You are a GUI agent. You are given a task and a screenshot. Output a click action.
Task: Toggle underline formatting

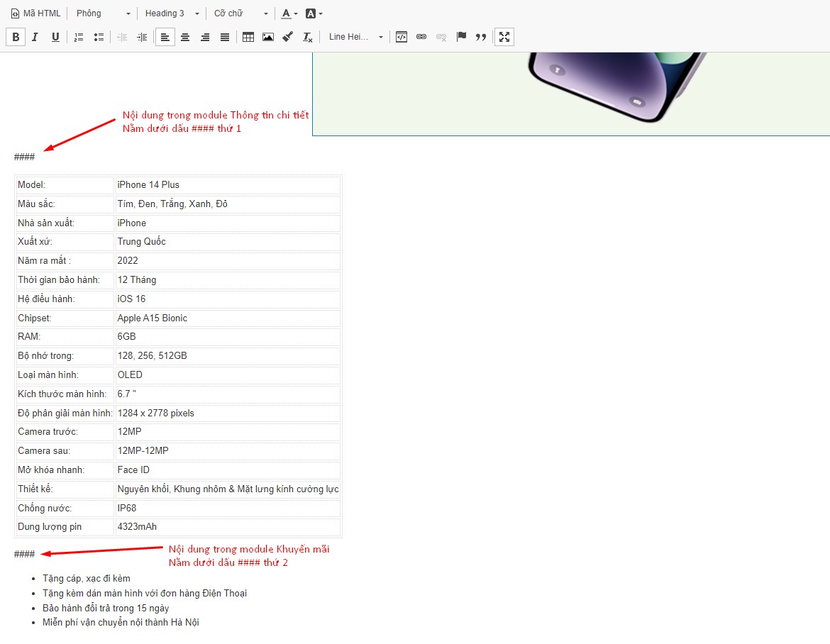pos(55,37)
